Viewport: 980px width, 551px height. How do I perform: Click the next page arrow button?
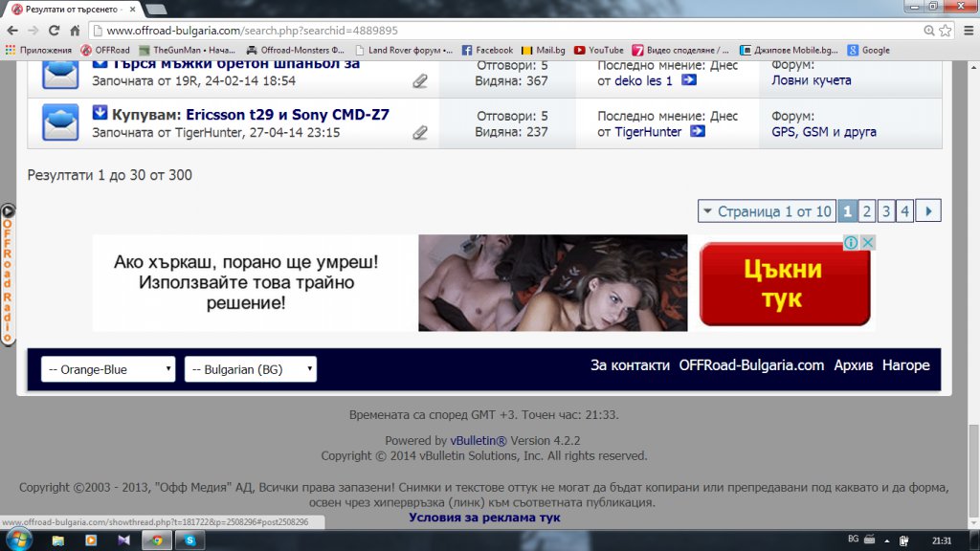click(928, 211)
